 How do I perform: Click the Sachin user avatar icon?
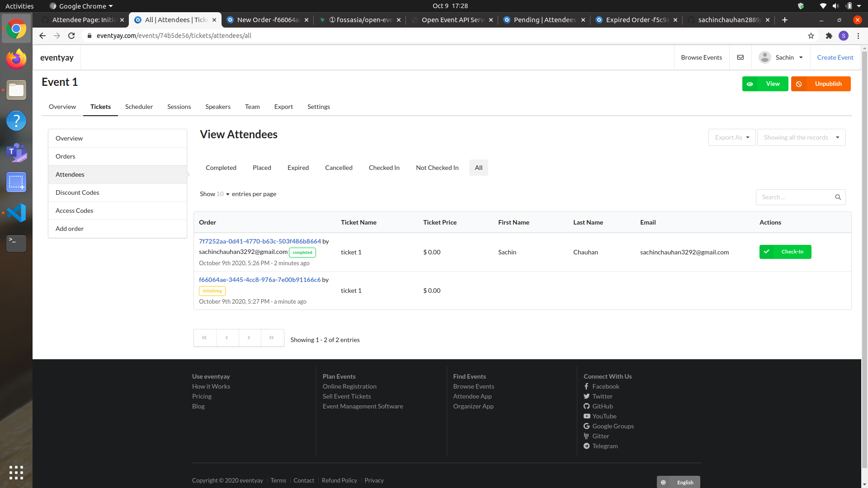click(x=765, y=57)
